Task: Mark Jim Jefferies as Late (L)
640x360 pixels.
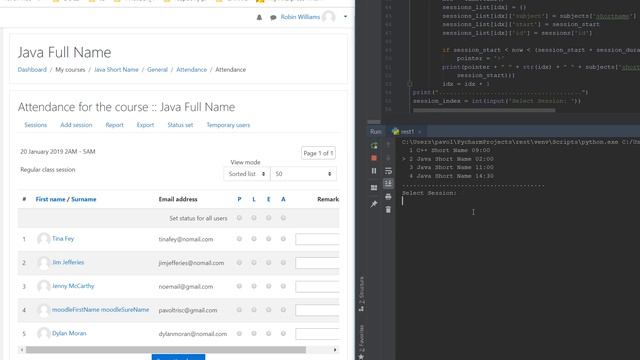Action: pyautogui.click(x=254, y=262)
